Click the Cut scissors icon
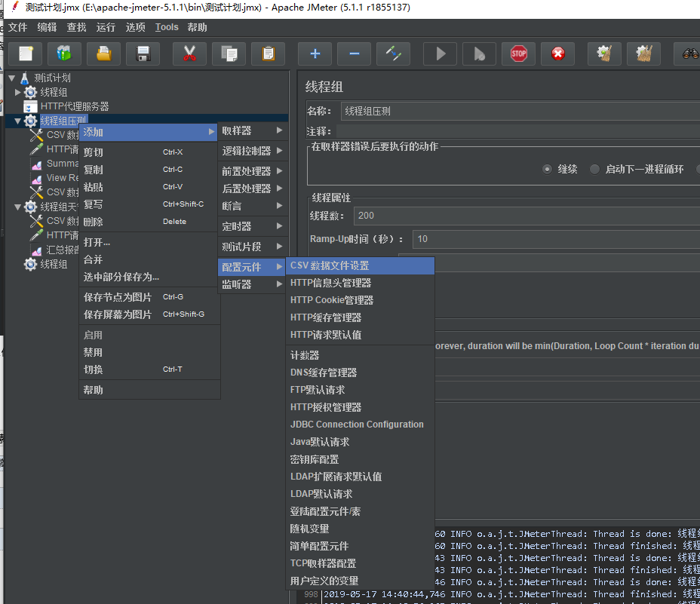The height and width of the screenshot is (604, 700). [x=190, y=54]
